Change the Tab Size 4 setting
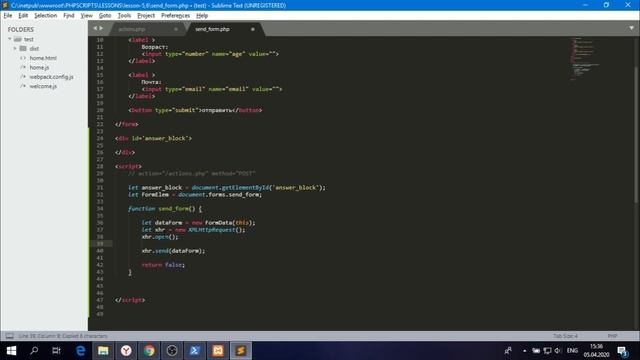Viewport: 640px width, 360px height. (565, 336)
